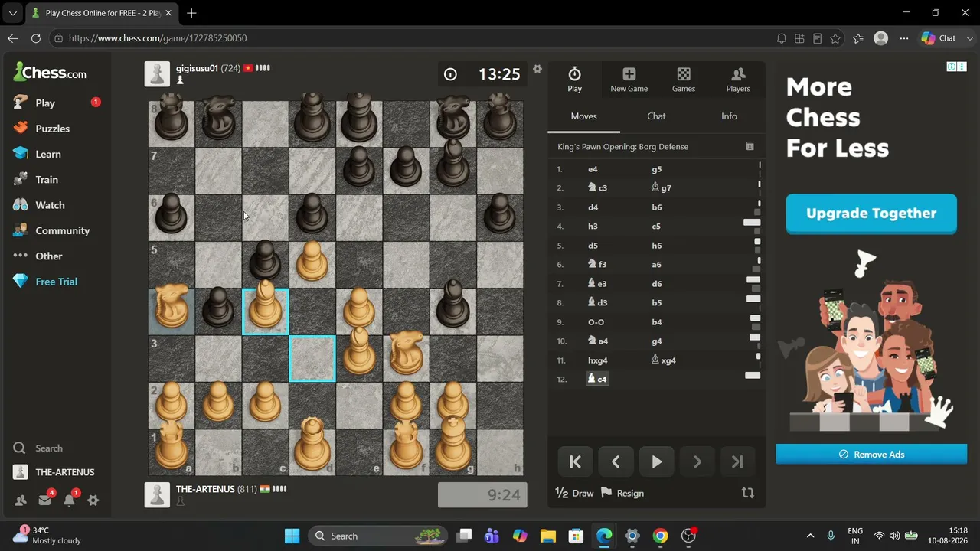Refresh the page with the reload button
This screenshot has width=980, height=551.
(36, 38)
